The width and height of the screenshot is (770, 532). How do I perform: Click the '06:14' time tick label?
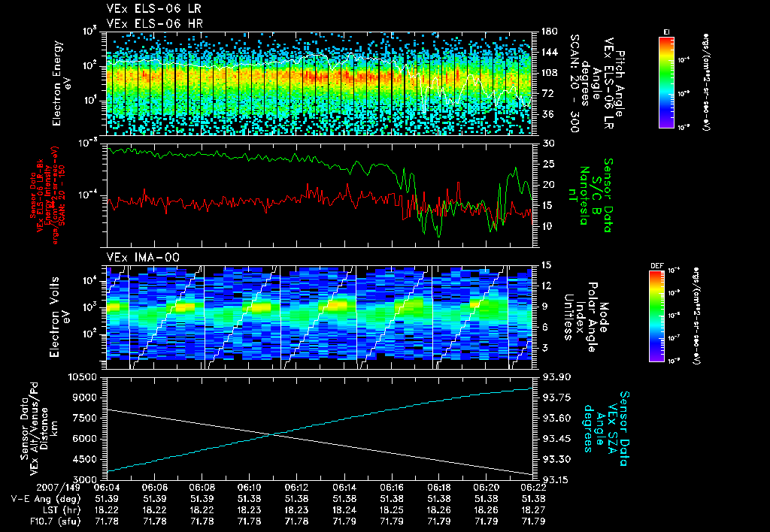[344, 488]
